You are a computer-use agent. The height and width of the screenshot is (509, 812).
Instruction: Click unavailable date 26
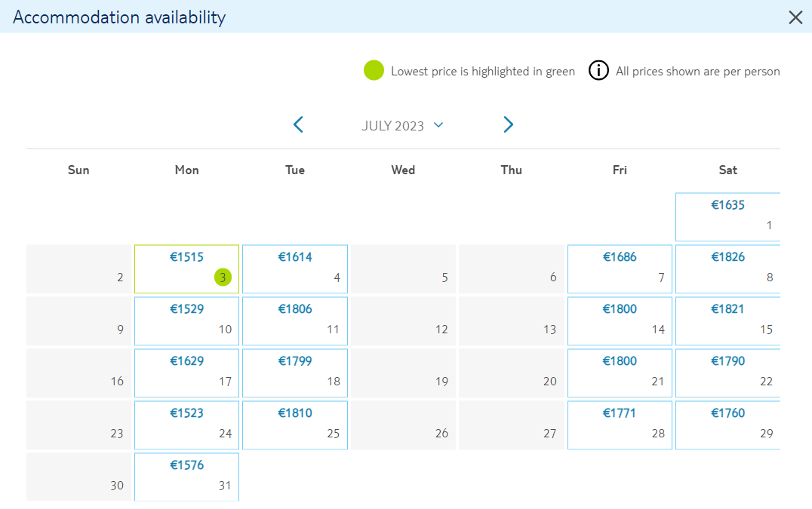(x=403, y=425)
